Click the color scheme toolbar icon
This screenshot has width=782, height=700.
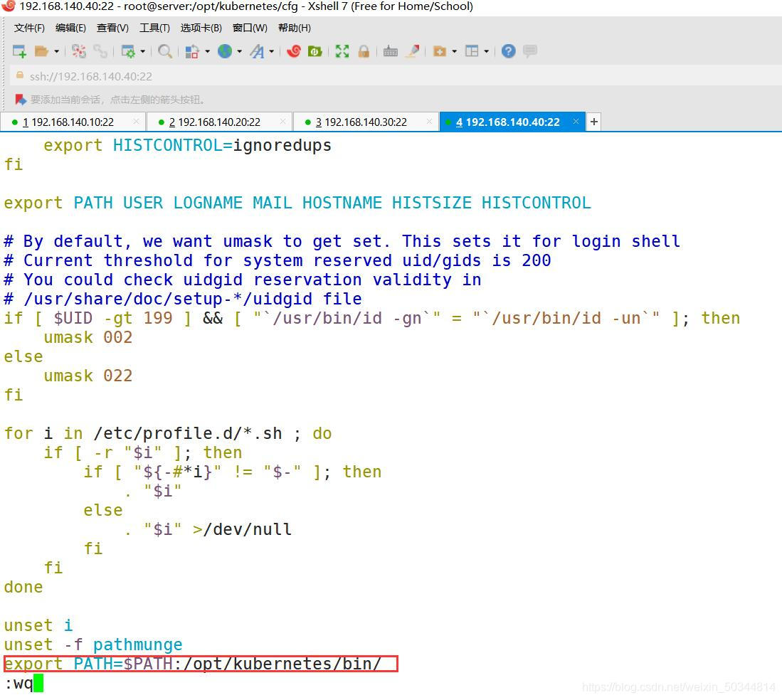tap(192, 51)
